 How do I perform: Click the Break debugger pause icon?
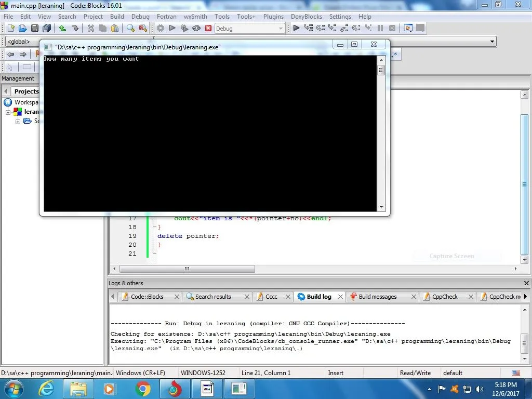click(x=380, y=28)
